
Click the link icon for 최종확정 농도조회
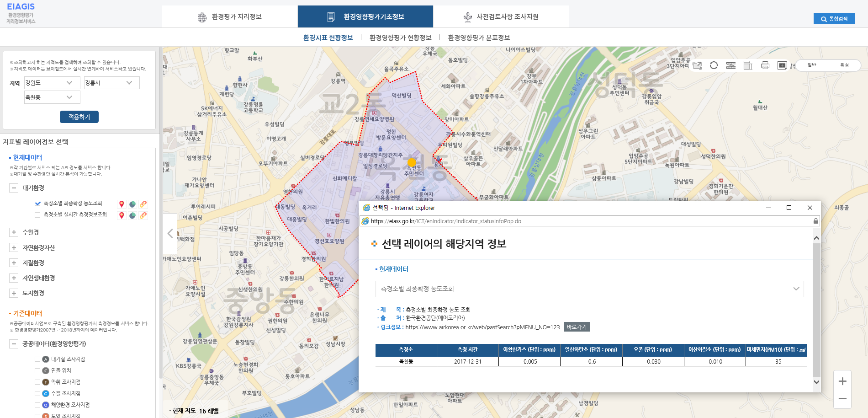click(143, 204)
